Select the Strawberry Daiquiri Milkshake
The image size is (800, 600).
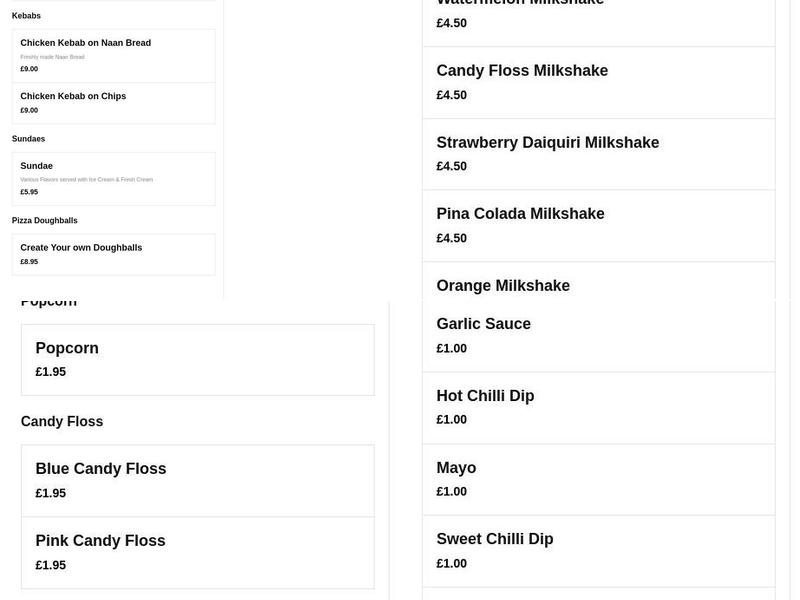point(597,153)
